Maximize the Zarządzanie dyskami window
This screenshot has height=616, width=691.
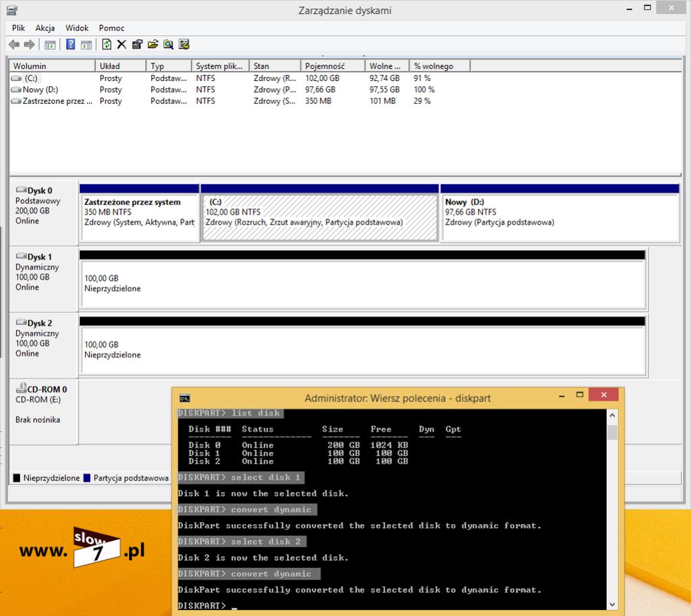point(647,7)
